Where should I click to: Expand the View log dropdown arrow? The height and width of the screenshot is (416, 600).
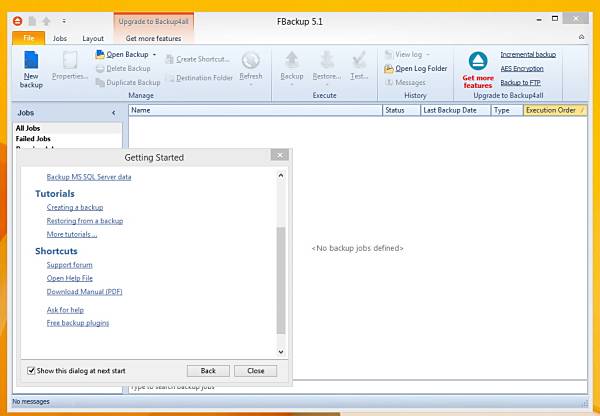tap(428, 55)
